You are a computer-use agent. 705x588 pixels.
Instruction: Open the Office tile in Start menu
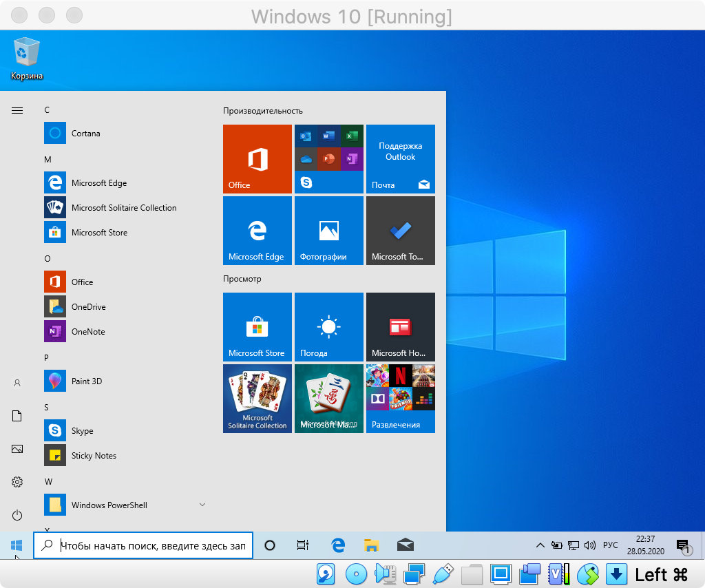click(257, 159)
